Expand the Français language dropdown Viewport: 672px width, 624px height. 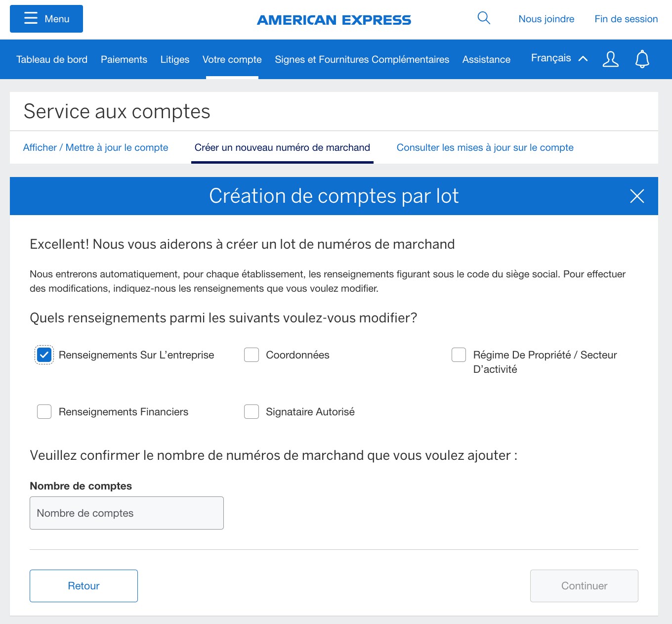coord(559,58)
